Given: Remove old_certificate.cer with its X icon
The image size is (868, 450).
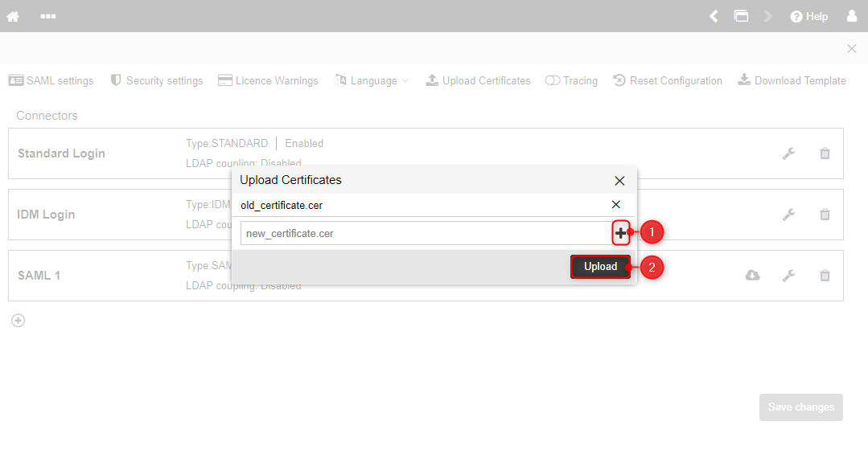Looking at the screenshot, I should click(615, 205).
